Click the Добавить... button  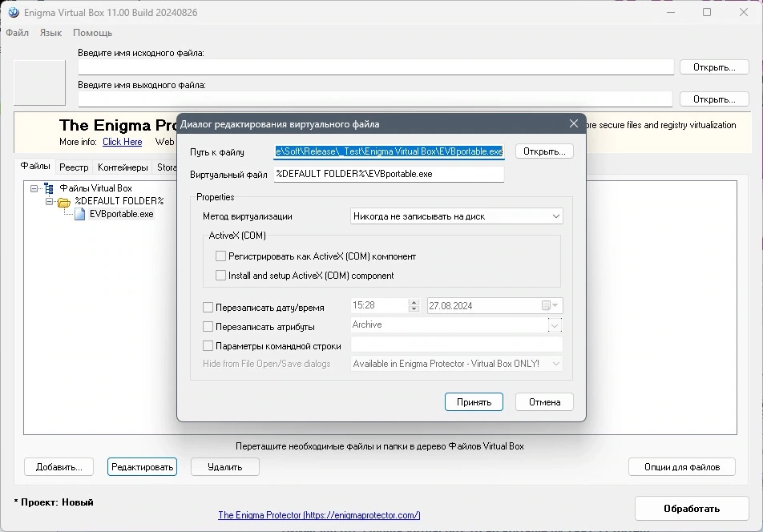59,467
